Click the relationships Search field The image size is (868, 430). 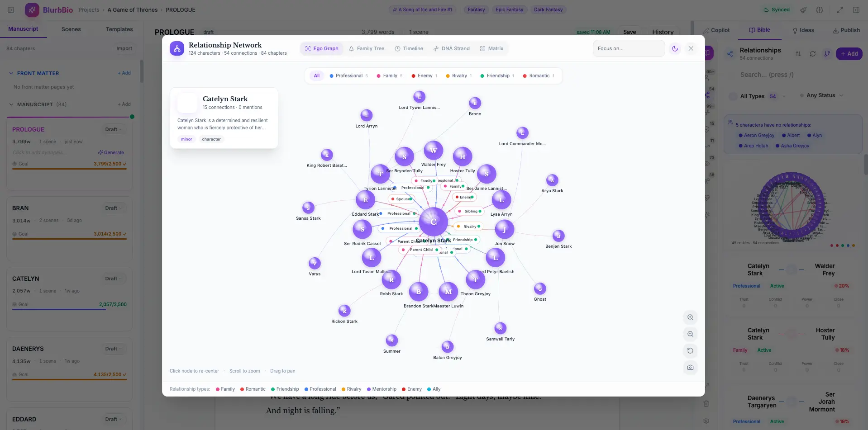click(792, 75)
